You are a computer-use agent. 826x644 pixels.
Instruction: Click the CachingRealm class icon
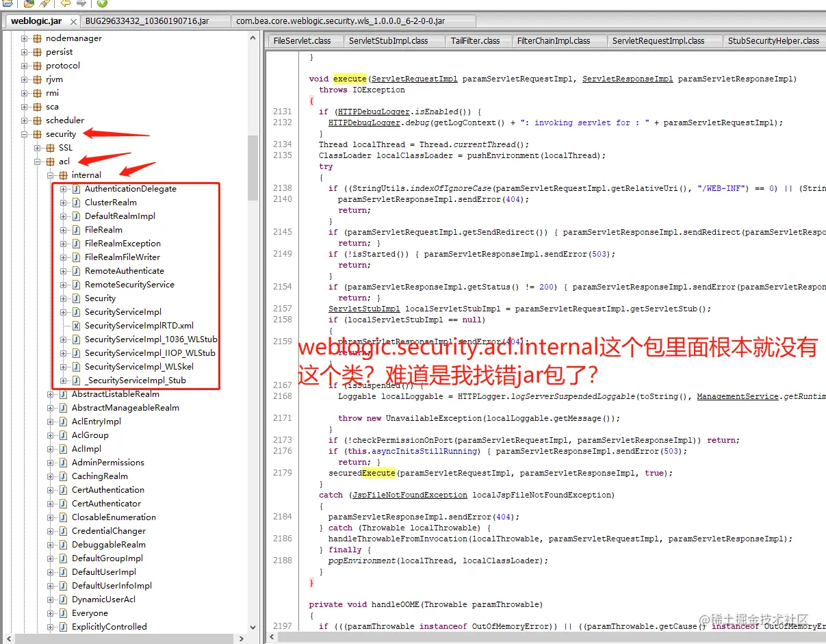click(x=63, y=476)
